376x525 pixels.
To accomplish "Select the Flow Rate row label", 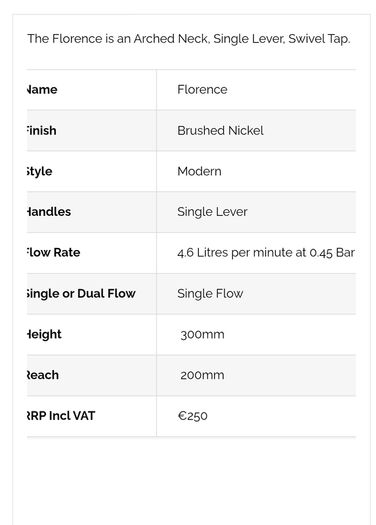I will [54, 252].
